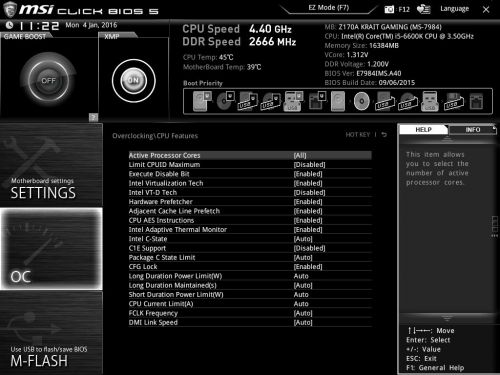
Task: Select the legacy USB floppy boot icon
Action: click(x=453, y=102)
